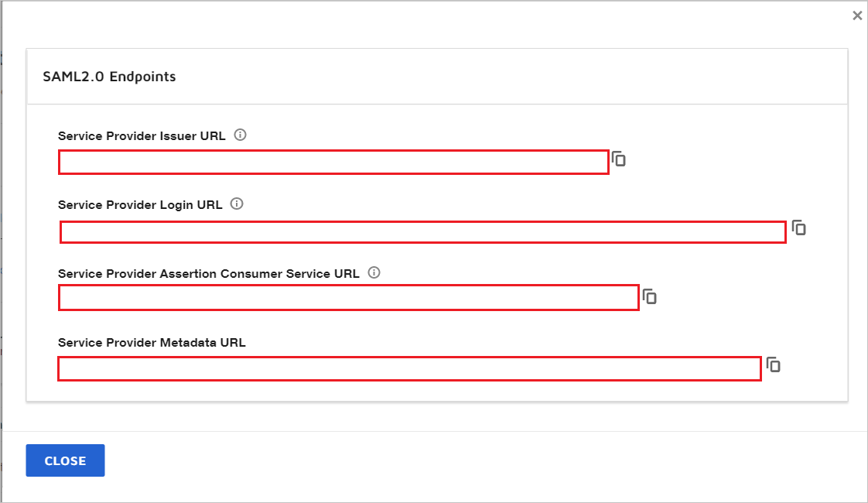Click the info icon beside Service Provider Login URL
The image size is (868, 503).
(237, 204)
